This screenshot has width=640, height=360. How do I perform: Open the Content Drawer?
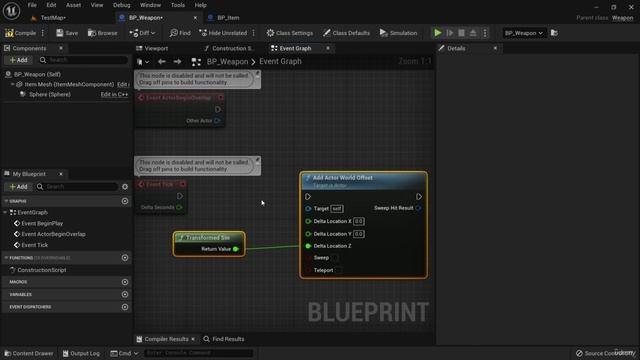(29, 353)
